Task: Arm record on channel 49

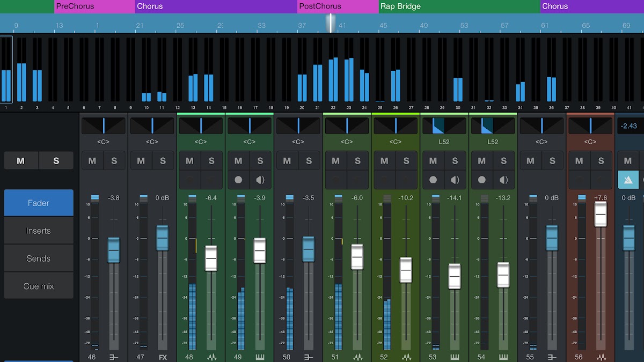Action: pos(238,180)
